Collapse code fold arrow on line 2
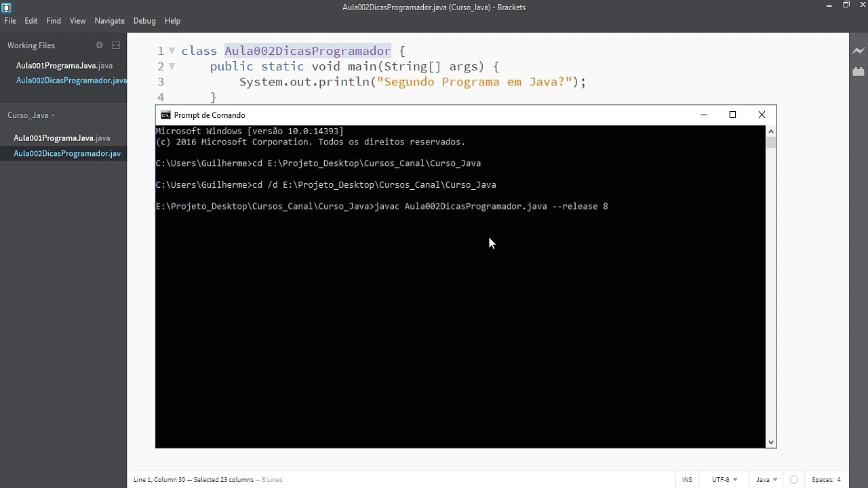This screenshot has height=488, width=868. click(172, 66)
